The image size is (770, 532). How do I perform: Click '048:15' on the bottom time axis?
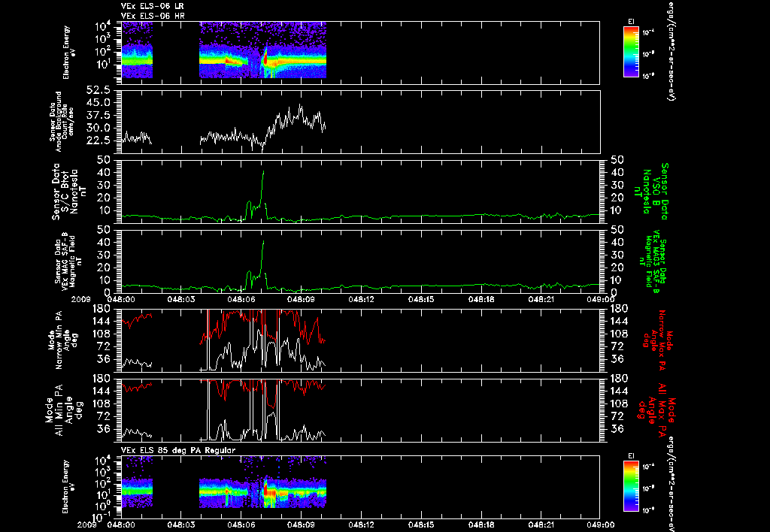[421, 524]
